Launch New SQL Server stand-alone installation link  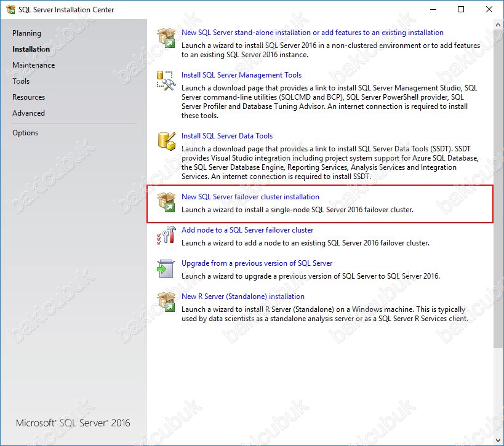(313, 33)
